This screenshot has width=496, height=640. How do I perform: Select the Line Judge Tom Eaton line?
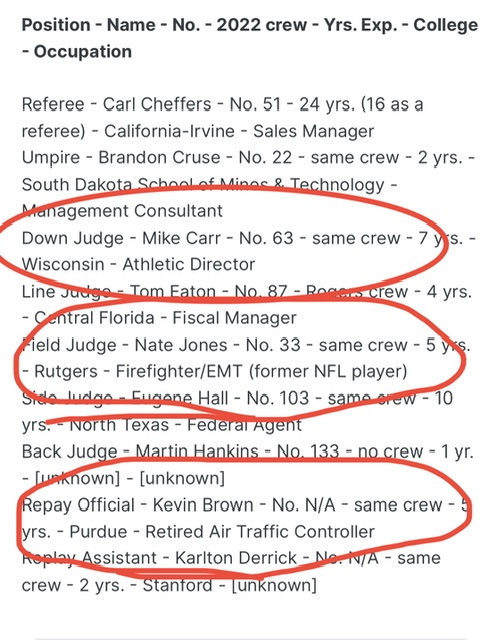tap(247, 291)
